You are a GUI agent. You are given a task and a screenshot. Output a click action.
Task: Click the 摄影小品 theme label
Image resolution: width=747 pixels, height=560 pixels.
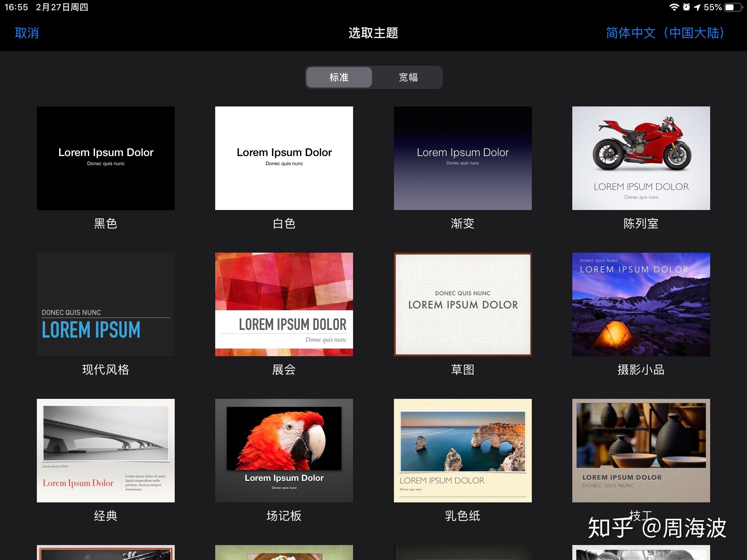[641, 370]
